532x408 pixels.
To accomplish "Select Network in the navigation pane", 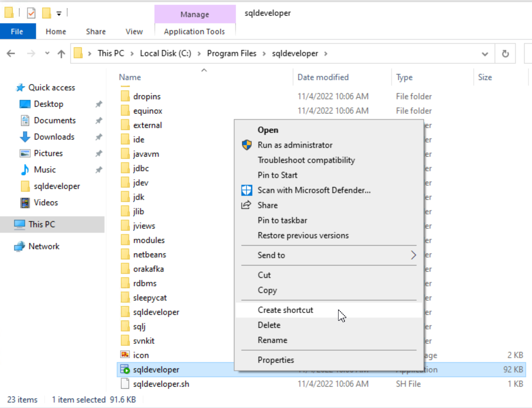I will click(44, 246).
